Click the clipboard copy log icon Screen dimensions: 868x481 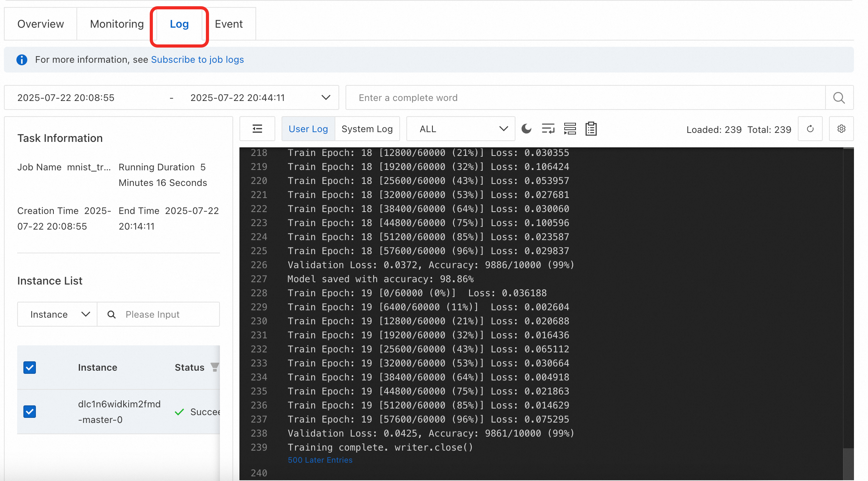tap(591, 129)
